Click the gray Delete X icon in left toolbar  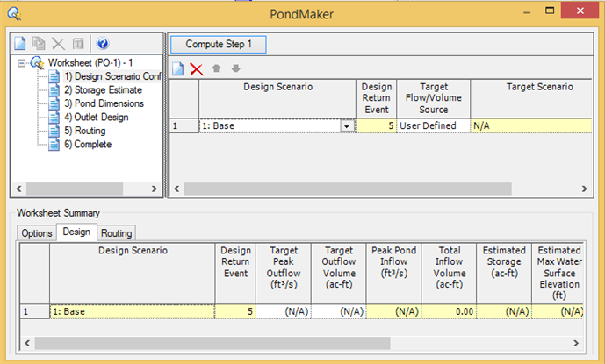point(58,44)
